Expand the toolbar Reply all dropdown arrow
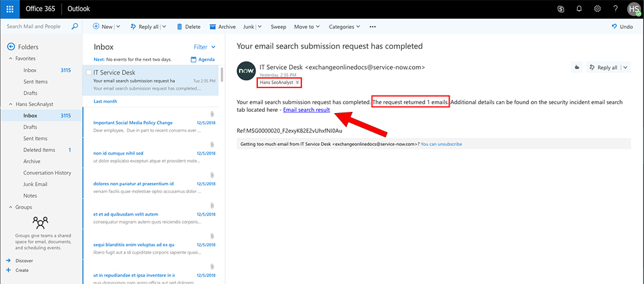The height and width of the screenshot is (284, 644). (164, 26)
